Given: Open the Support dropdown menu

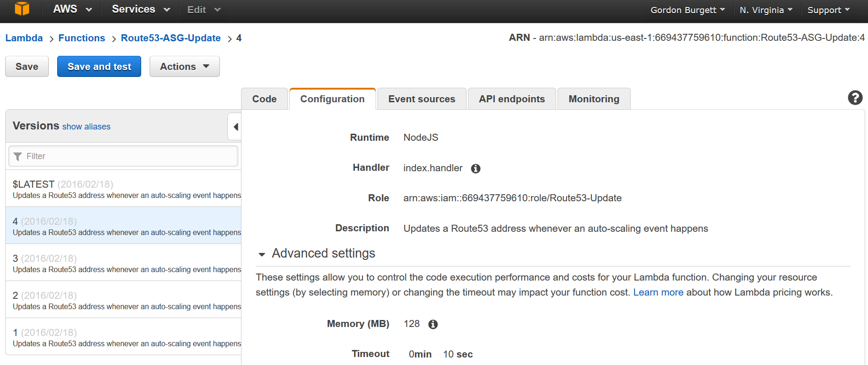Looking at the screenshot, I should pyautogui.click(x=828, y=10).
